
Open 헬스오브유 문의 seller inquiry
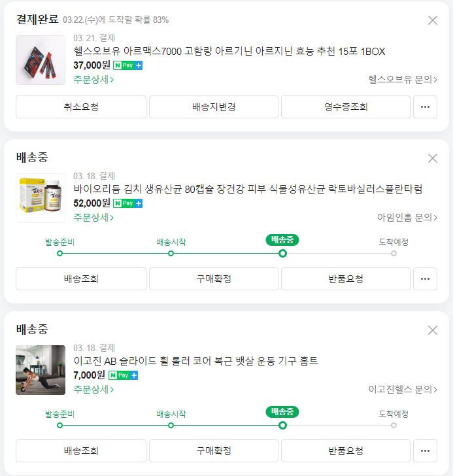[x=403, y=80]
